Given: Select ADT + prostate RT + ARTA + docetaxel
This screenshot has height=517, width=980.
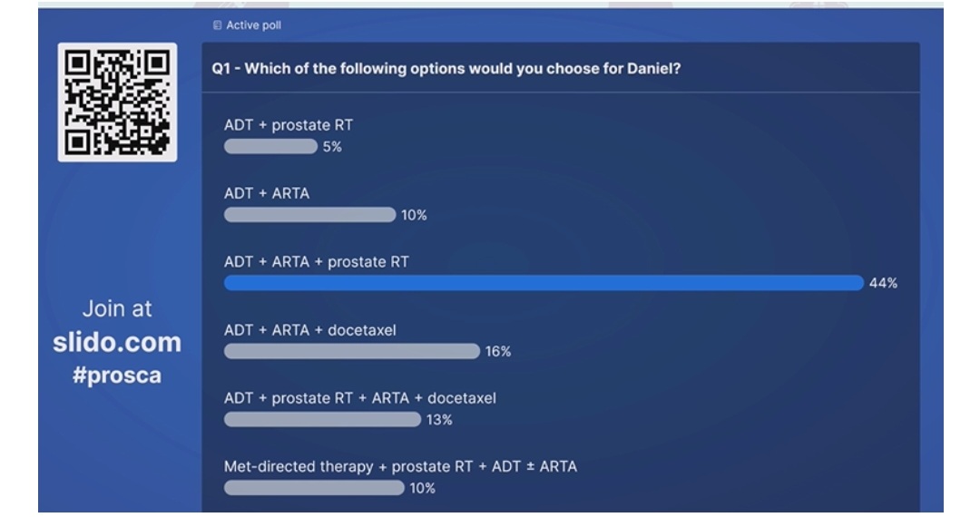Looking at the screenshot, I should pos(360,398).
